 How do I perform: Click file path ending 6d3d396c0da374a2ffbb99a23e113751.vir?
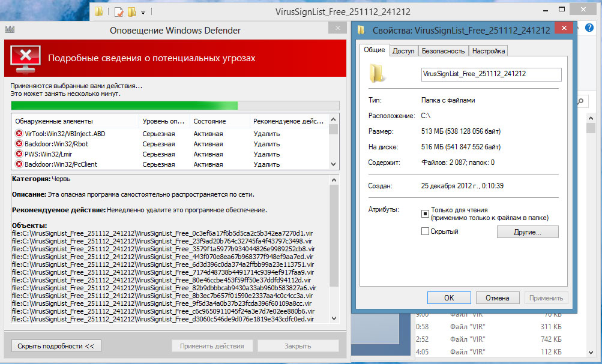click(163, 264)
